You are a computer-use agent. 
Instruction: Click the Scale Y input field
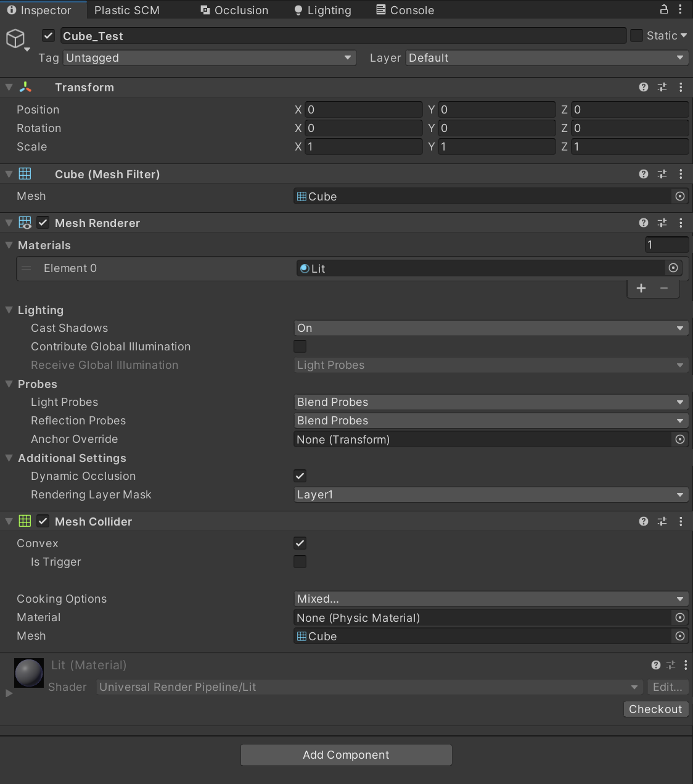497,147
